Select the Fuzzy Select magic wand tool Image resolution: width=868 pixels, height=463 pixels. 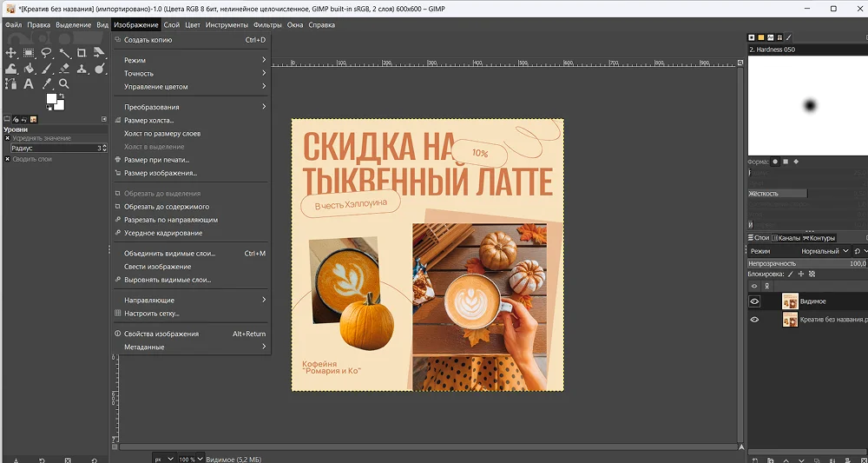pos(64,53)
